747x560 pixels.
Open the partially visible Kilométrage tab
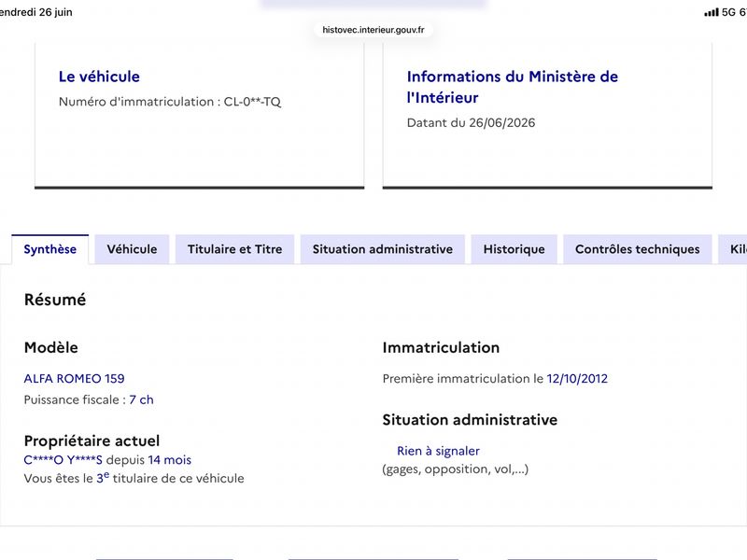click(x=734, y=249)
